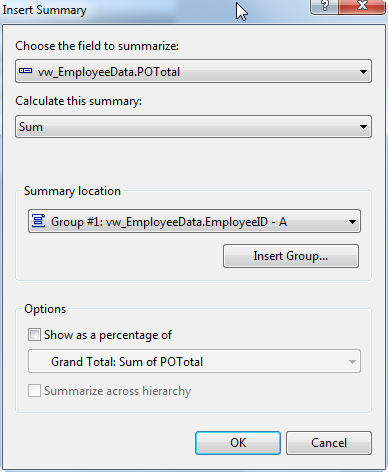Confirm with the OK button

238,443
